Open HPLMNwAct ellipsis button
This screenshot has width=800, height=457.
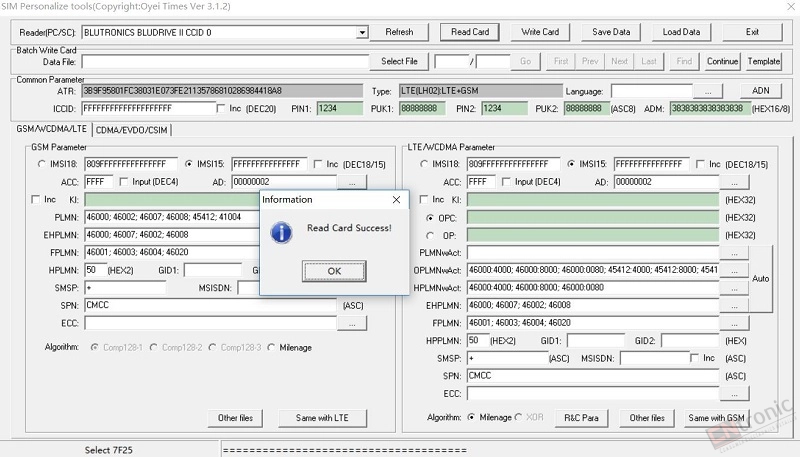(x=734, y=288)
